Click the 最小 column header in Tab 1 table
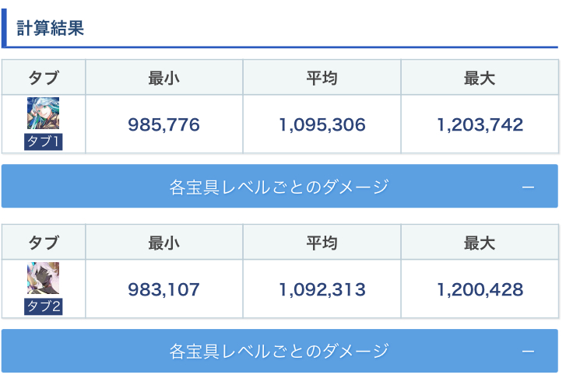 coord(163,78)
